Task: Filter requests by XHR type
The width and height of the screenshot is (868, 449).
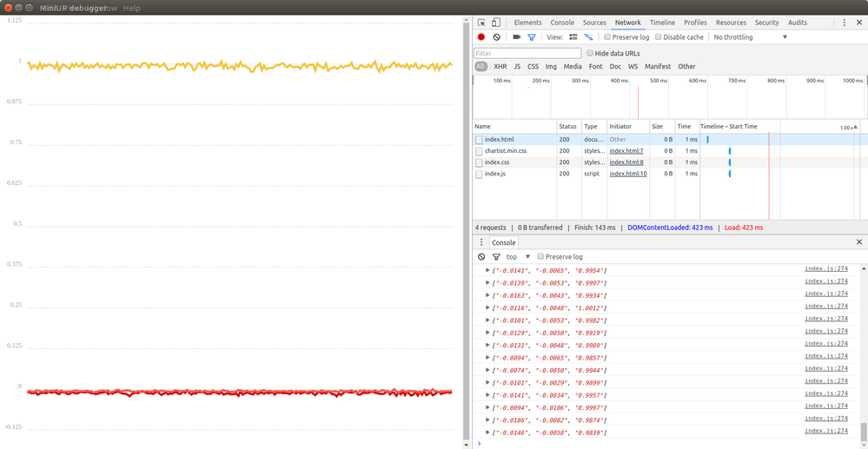Action: click(x=500, y=66)
